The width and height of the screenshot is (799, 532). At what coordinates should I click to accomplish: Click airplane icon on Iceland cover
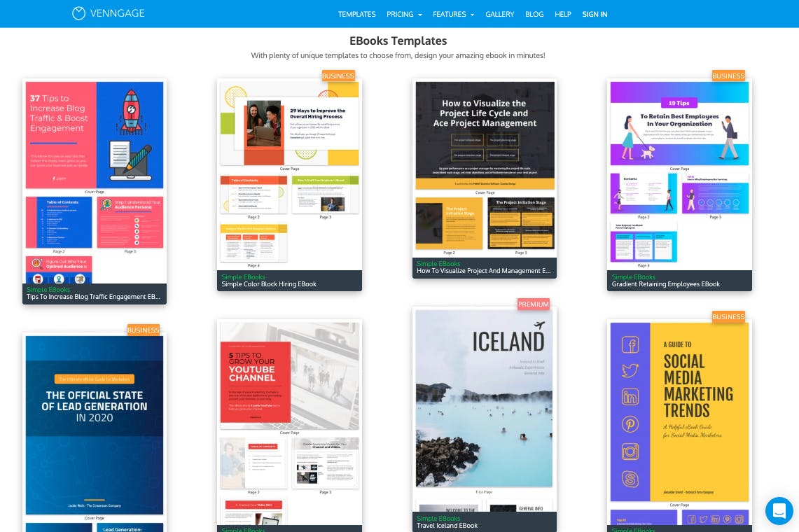539,325
